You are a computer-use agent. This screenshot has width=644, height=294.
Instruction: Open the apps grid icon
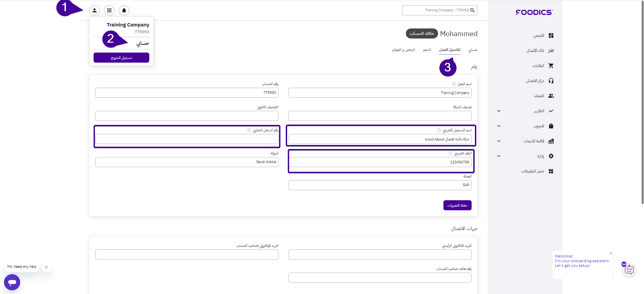click(x=109, y=10)
